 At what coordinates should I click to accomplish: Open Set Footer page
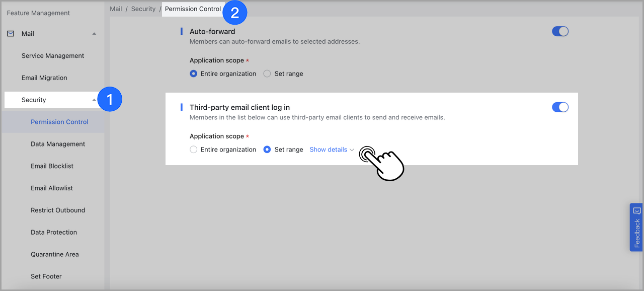pos(46,276)
